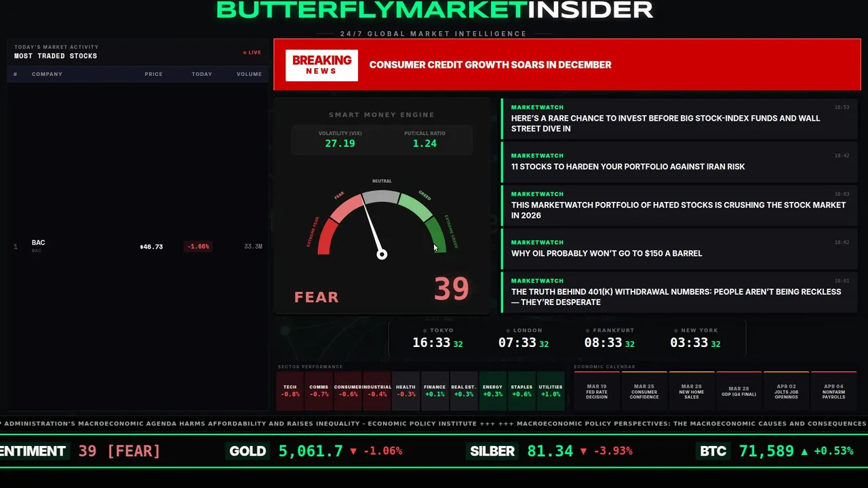The width and height of the screenshot is (868, 488).
Task: Click the -1.66% change badge for BAC
Action: (x=198, y=247)
